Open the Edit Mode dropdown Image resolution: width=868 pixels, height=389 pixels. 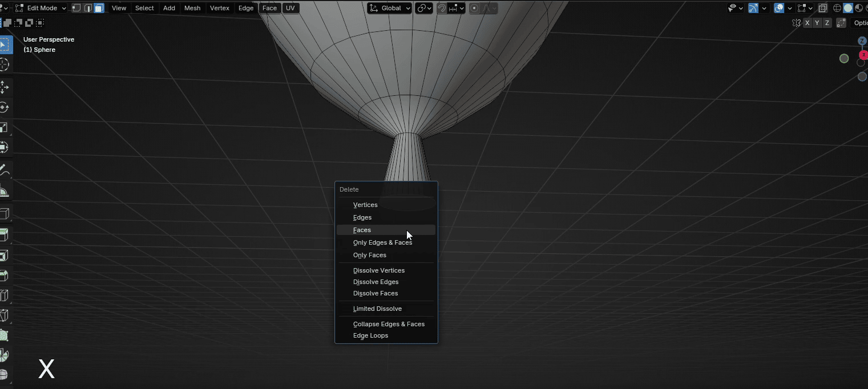coord(41,8)
